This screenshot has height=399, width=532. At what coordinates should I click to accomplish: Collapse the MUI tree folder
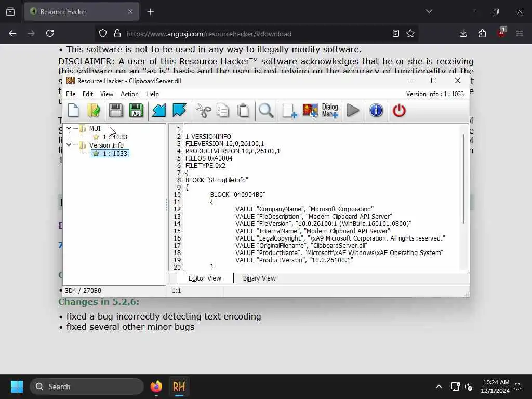pyautogui.click(x=69, y=128)
